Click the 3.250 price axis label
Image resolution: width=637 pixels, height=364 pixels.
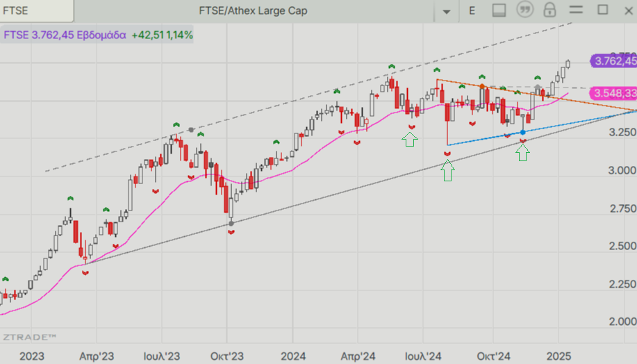coord(623,132)
